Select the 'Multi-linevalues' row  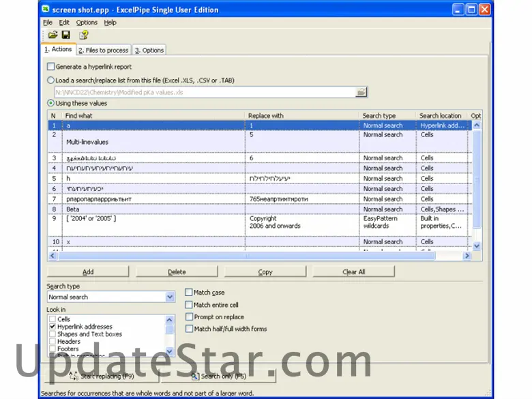[x=260, y=141]
